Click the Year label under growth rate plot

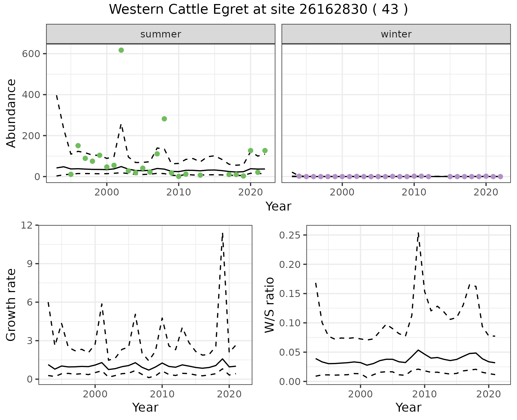pyautogui.click(x=145, y=408)
